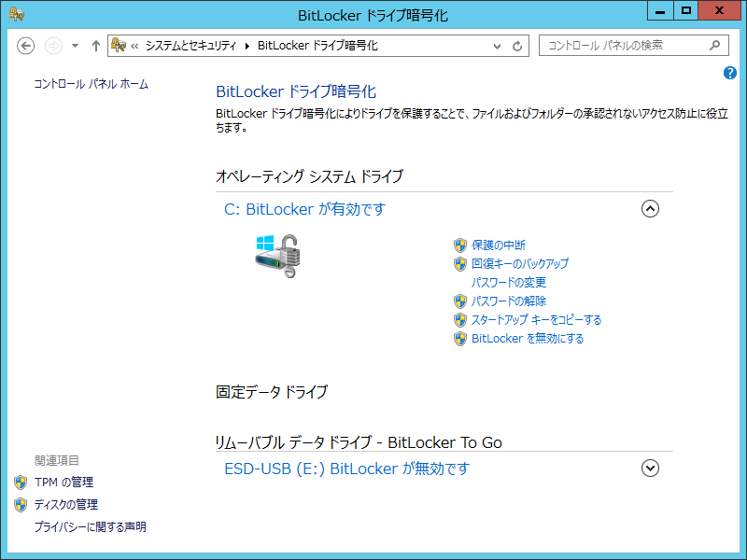
Task: Open プライバシーに関する声明 link
Action: (90, 527)
